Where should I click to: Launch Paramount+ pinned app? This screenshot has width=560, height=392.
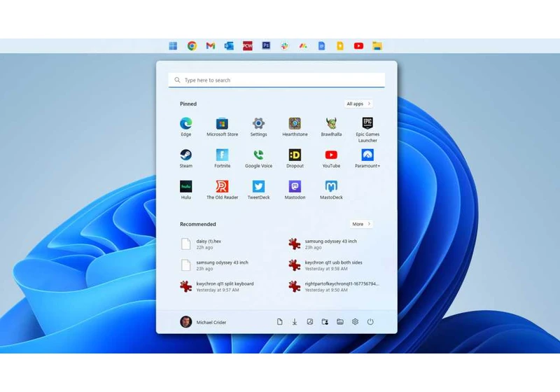(367, 158)
